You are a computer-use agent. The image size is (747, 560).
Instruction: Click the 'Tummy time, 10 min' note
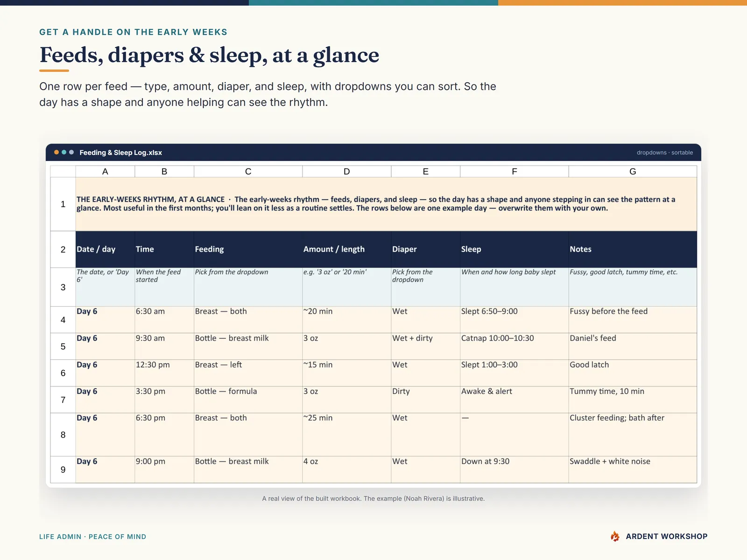click(633, 399)
